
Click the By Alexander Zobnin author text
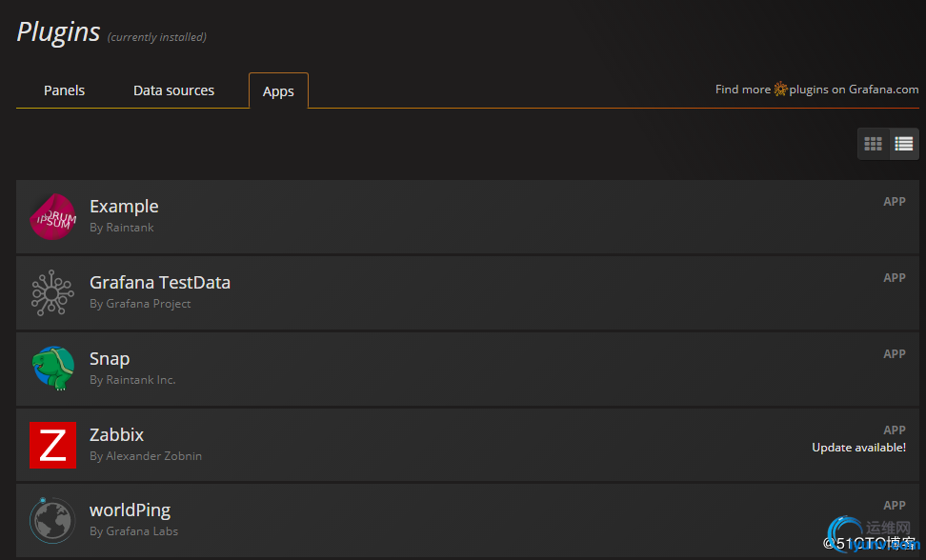(x=146, y=456)
